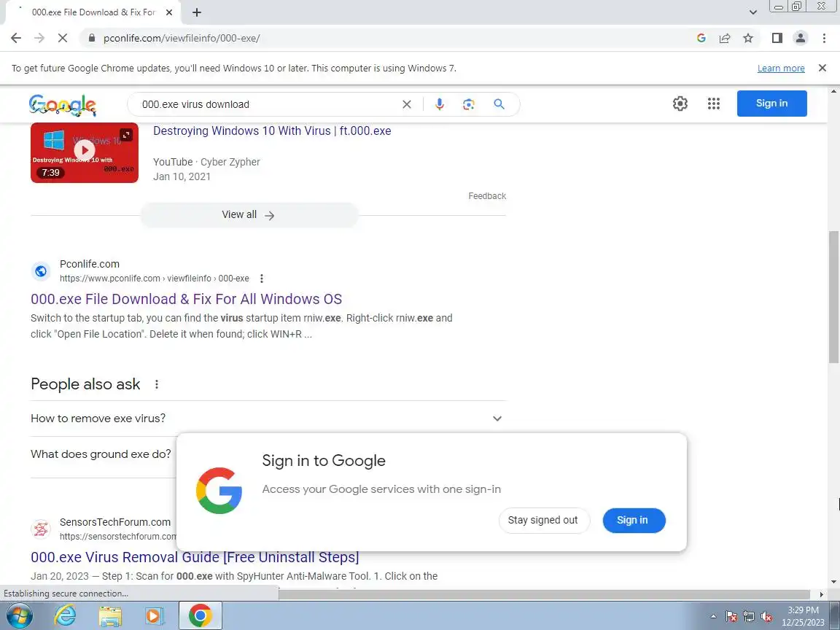Click the Google icon in address bar
840x630 pixels.
coord(701,38)
